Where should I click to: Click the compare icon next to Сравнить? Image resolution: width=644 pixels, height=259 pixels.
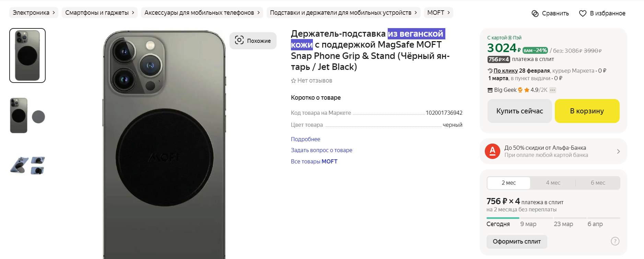[x=535, y=13]
